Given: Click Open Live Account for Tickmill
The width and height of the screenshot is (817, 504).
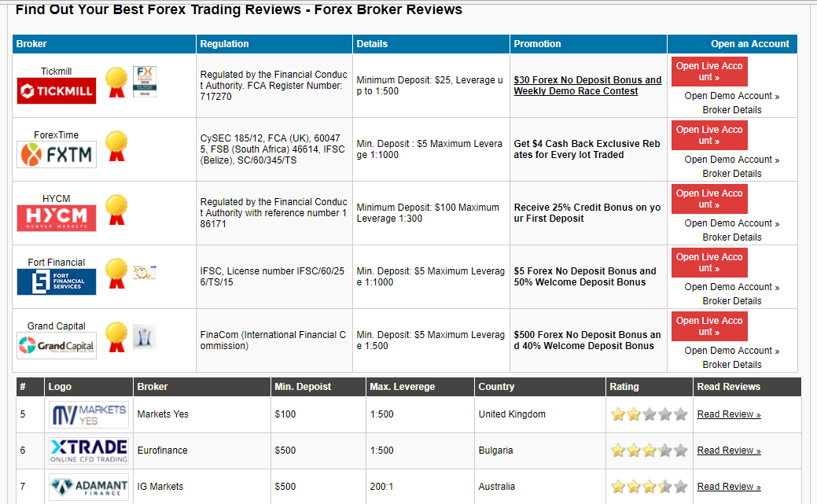Looking at the screenshot, I should pyautogui.click(x=708, y=72).
